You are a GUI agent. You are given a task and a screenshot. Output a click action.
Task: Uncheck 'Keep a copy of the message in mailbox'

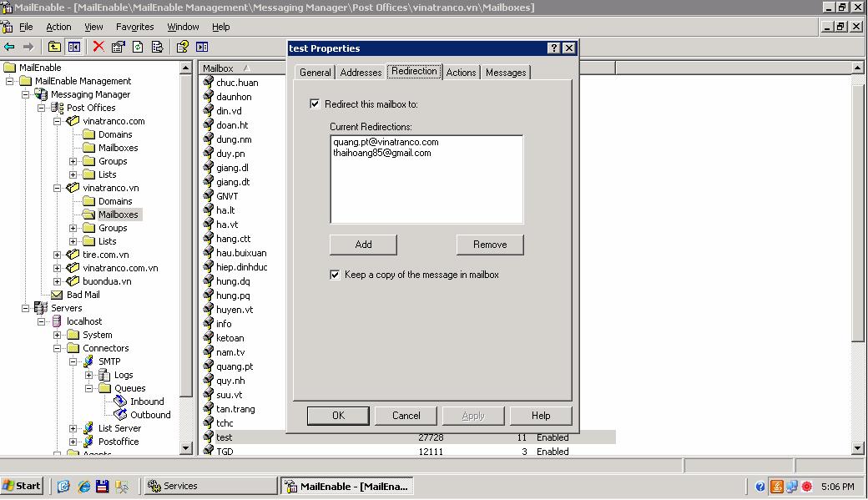coord(335,275)
